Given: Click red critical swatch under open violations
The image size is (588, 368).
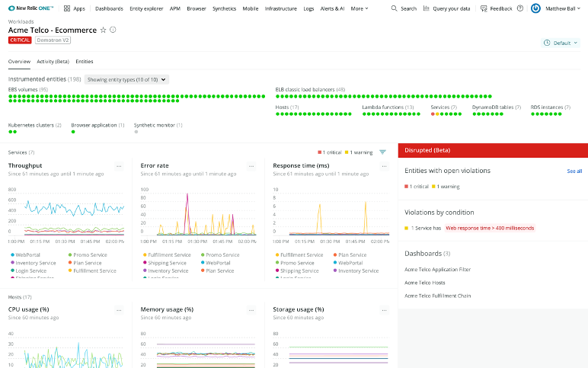Looking at the screenshot, I should coord(406,187).
